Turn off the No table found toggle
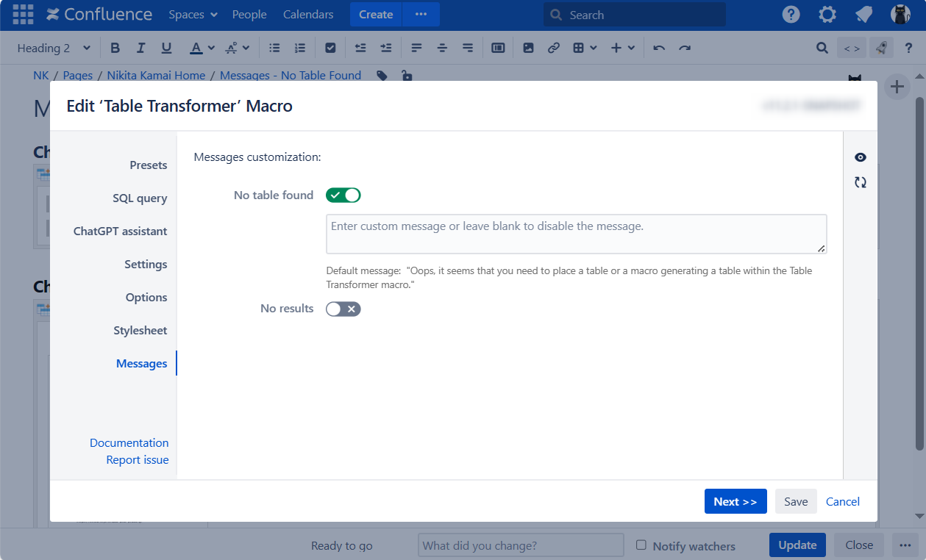The width and height of the screenshot is (926, 560). click(x=343, y=195)
